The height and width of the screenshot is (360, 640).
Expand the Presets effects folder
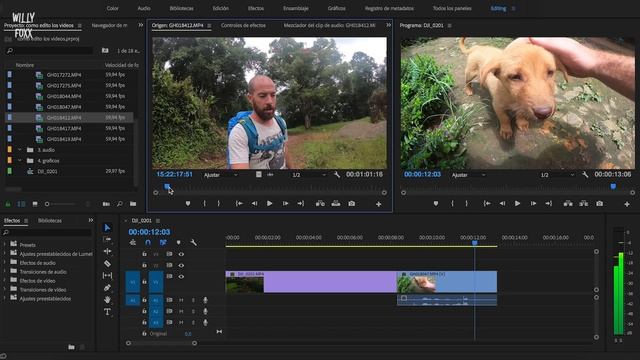5,244
